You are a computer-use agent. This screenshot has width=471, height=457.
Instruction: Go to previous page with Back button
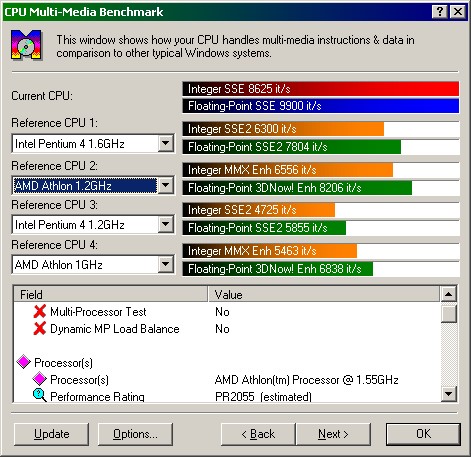click(258, 434)
